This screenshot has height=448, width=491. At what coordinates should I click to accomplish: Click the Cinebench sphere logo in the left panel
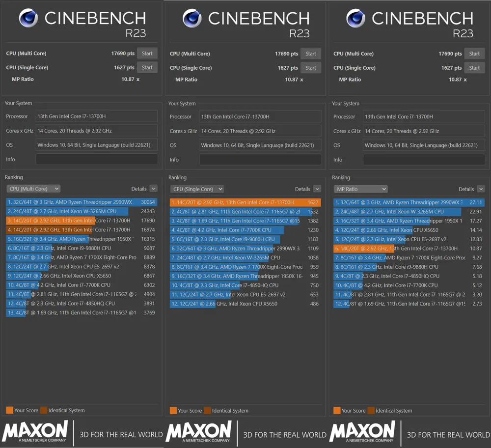(x=28, y=18)
